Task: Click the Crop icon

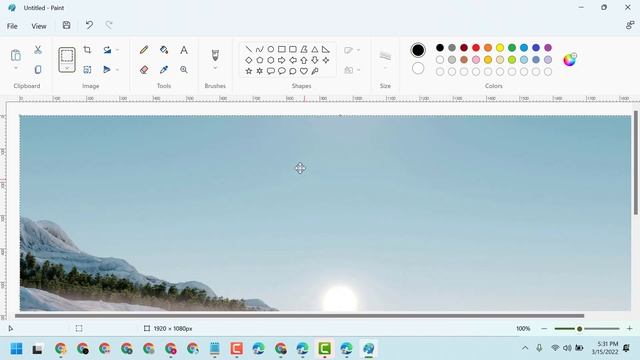Action: (x=87, y=50)
